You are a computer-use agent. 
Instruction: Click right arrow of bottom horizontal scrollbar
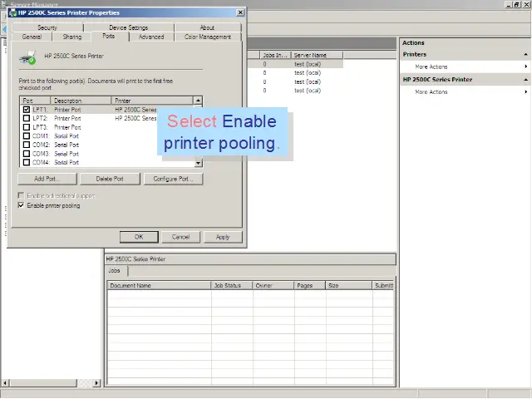(96, 382)
